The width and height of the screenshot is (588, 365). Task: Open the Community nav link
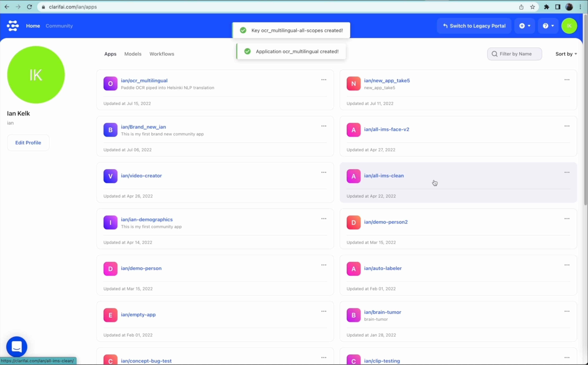pos(59,26)
